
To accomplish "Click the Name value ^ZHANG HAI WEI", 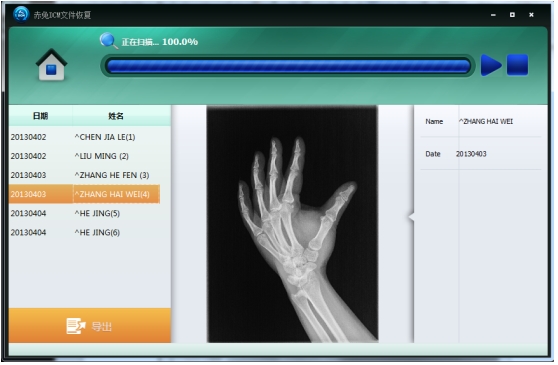I will coord(486,122).
